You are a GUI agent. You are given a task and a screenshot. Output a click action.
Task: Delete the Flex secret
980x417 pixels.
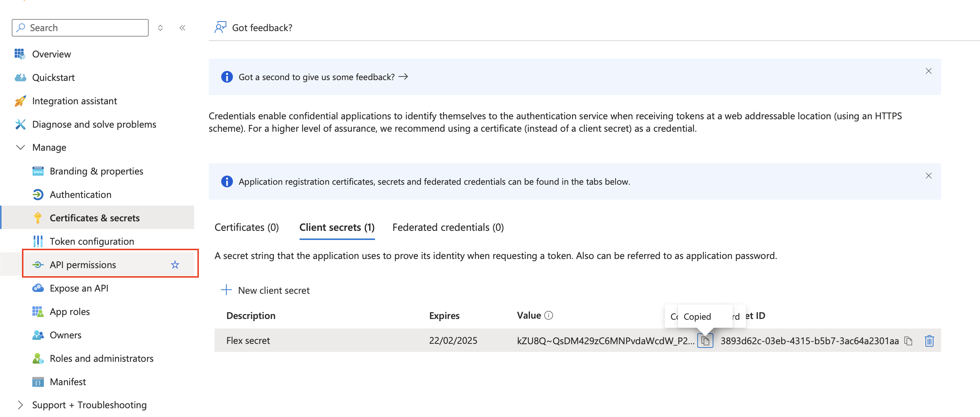tap(929, 341)
